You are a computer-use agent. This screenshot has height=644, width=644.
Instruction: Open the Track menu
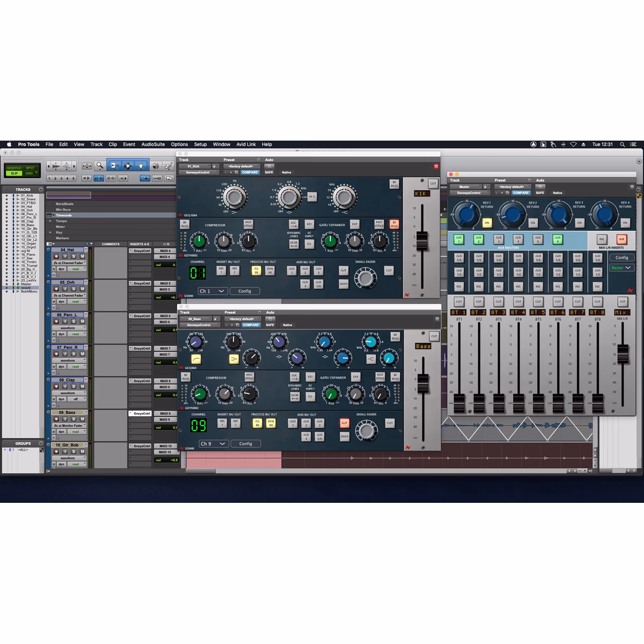pyautogui.click(x=97, y=144)
